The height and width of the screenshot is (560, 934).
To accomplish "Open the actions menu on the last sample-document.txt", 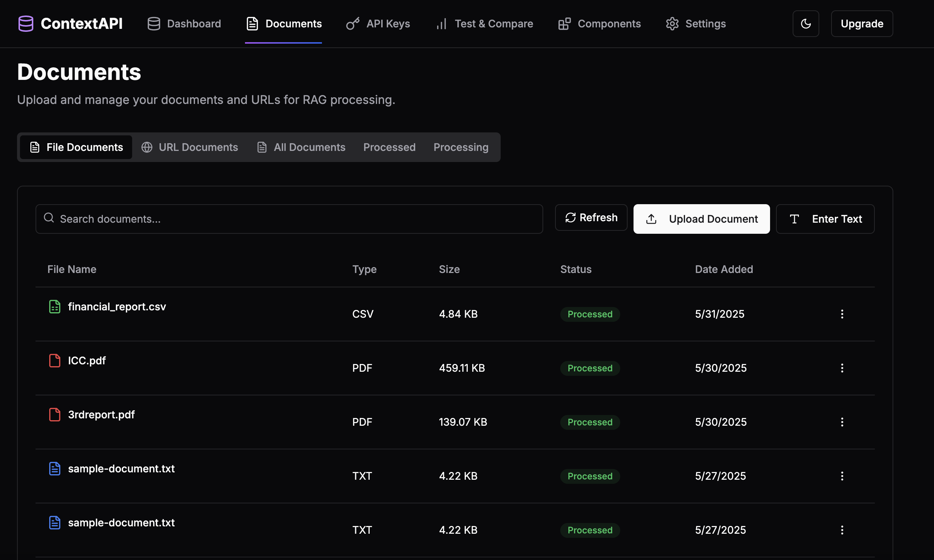I will tap(842, 530).
